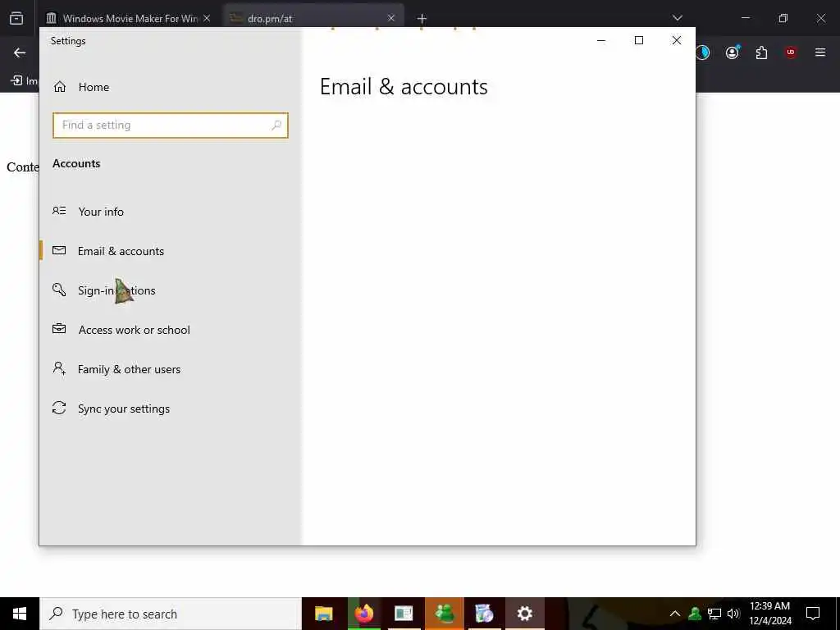
Task: Close the dro.pm tab
Action: pos(391,18)
